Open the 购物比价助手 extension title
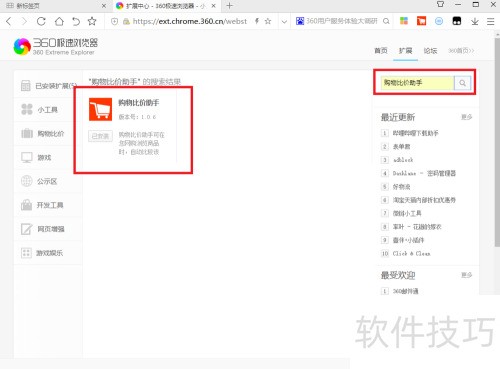Screen dimensions: 500x369 tap(139, 103)
